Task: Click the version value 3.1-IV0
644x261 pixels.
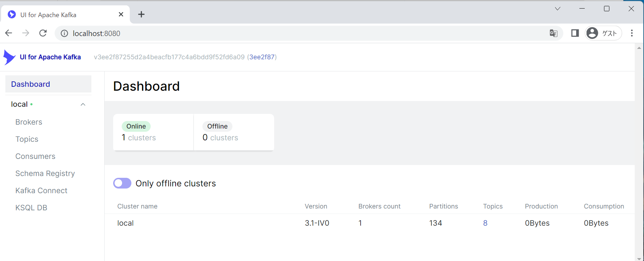Action: [x=317, y=223]
